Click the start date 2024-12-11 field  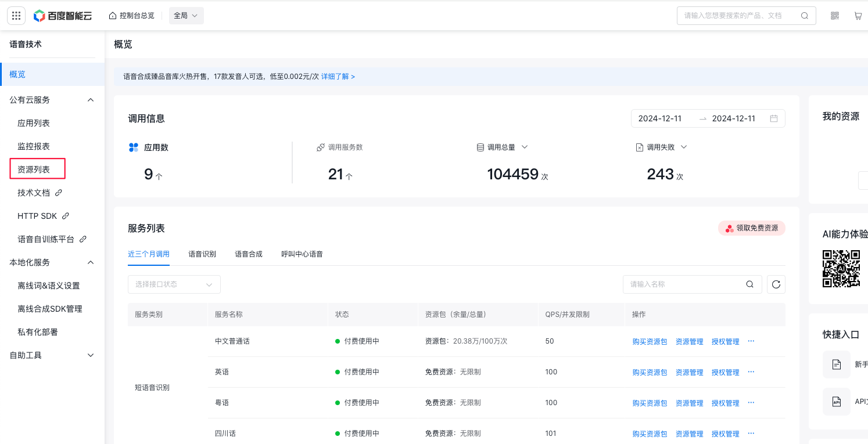coord(660,118)
